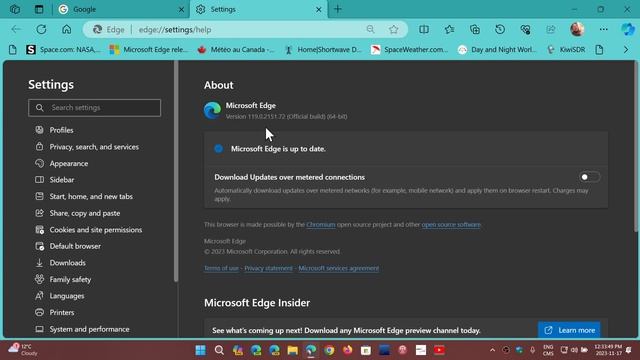Open the Zoom magnifier in the address bar
Image resolution: width=640 pixels, height=360 pixels.
tap(370, 29)
